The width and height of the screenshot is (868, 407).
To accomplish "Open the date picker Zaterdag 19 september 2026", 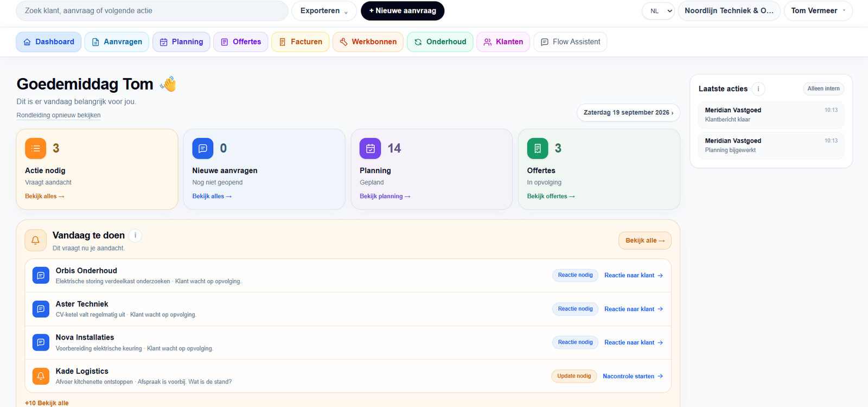I will click(628, 113).
